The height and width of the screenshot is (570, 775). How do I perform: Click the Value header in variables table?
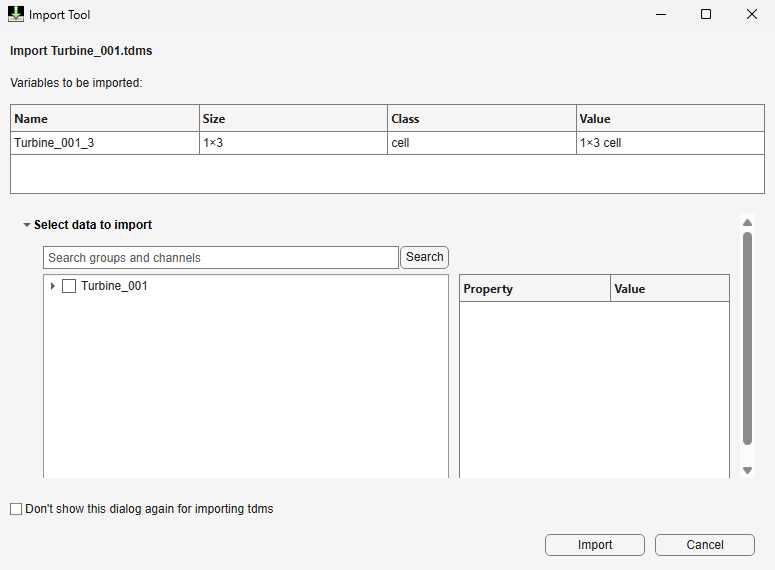pyautogui.click(x=670, y=119)
